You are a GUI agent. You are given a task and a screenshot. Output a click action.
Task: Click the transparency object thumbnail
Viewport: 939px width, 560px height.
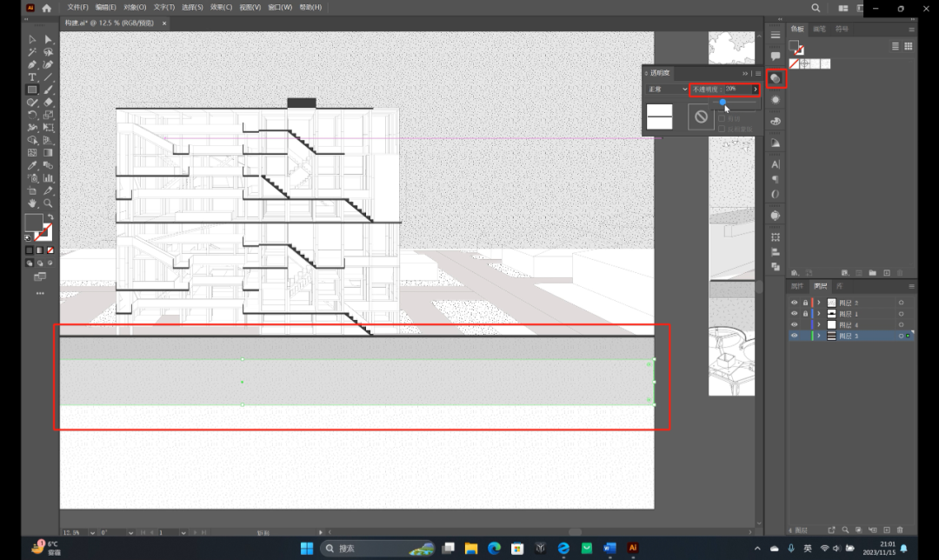(659, 117)
